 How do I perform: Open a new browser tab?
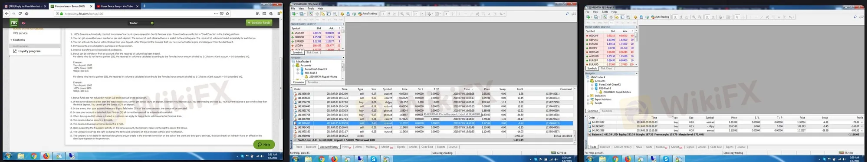[x=144, y=6]
